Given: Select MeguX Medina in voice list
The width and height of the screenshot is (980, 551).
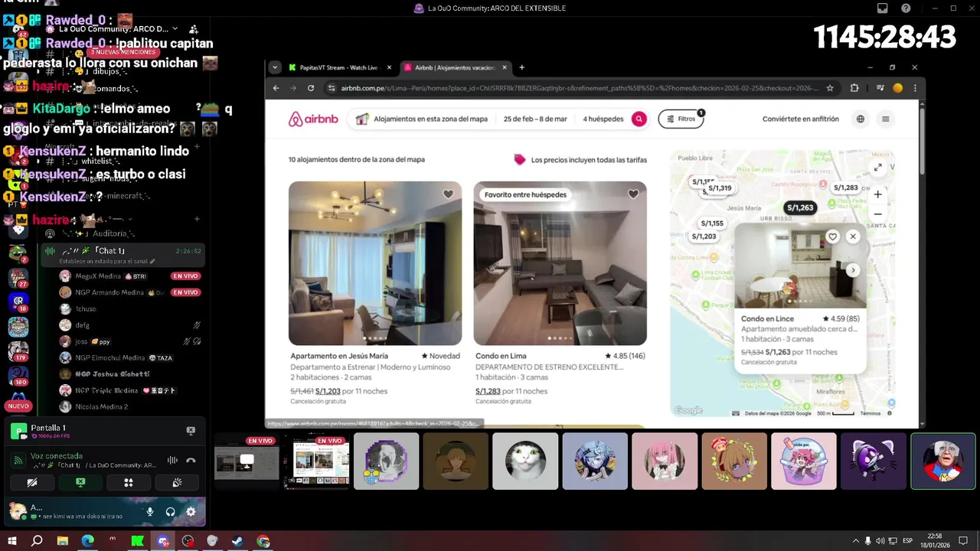Looking at the screenshot, I should pyautogui.click(x=130, y=276).
